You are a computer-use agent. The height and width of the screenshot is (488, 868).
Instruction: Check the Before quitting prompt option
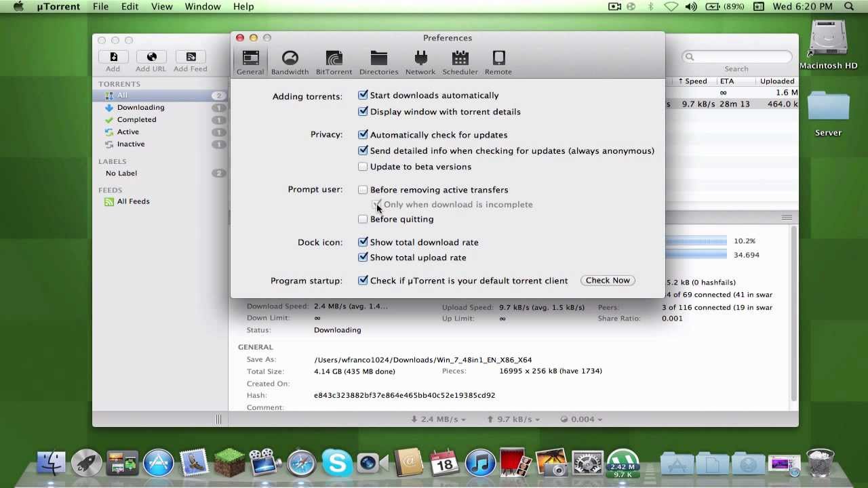pyautogui.click(x=363, y=219)
